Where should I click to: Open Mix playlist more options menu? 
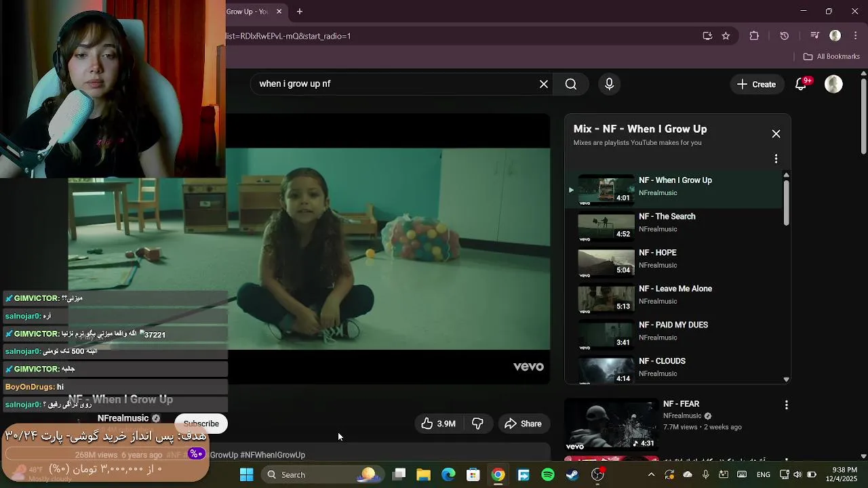pyautogui.click(x=776, y=159)
